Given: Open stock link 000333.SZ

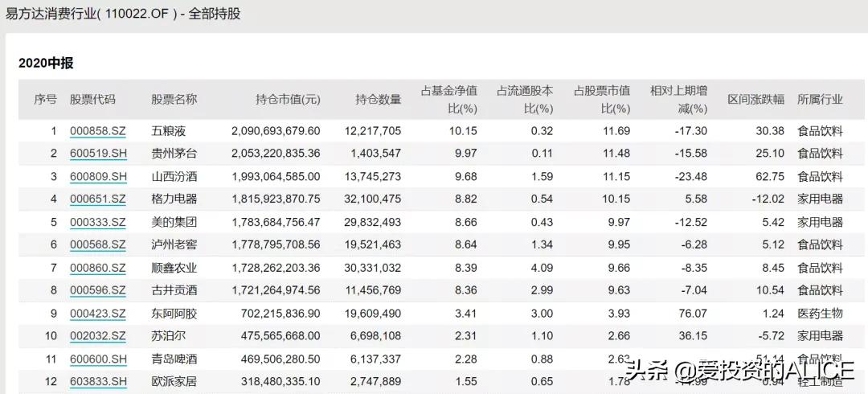Looking at the screenshot, I should [x=98, y=222].
